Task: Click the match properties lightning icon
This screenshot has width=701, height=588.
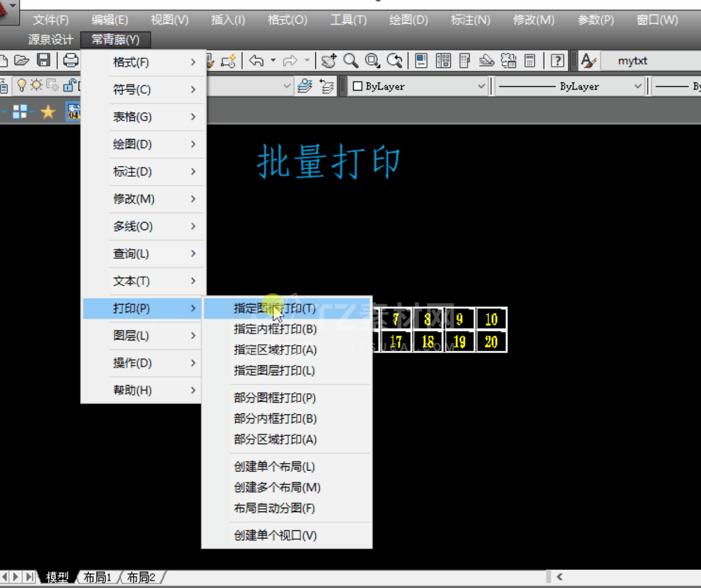Action: [x=229, y=60]
